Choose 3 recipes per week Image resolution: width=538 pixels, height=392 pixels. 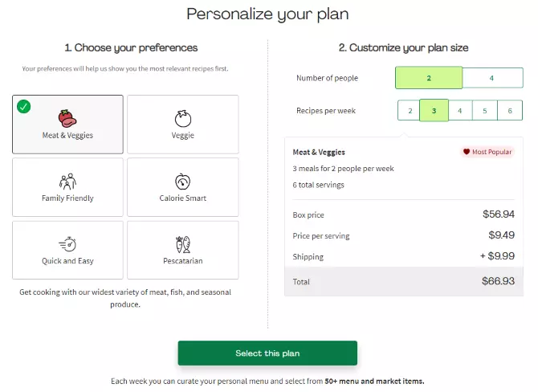434,111
